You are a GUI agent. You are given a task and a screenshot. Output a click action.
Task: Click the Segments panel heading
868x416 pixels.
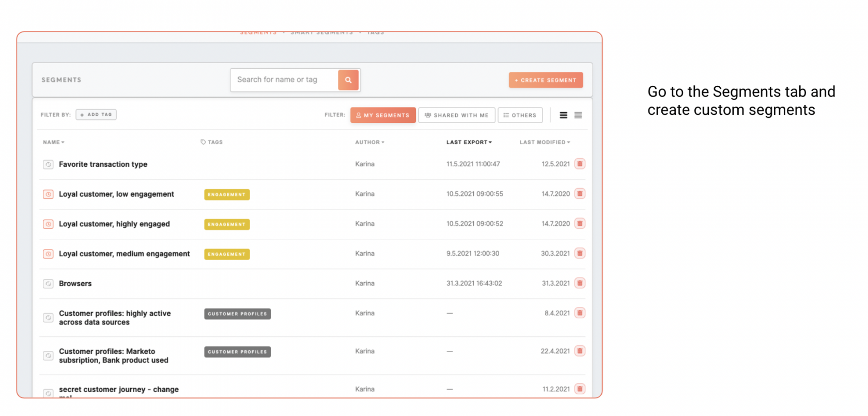click(61, 80)
